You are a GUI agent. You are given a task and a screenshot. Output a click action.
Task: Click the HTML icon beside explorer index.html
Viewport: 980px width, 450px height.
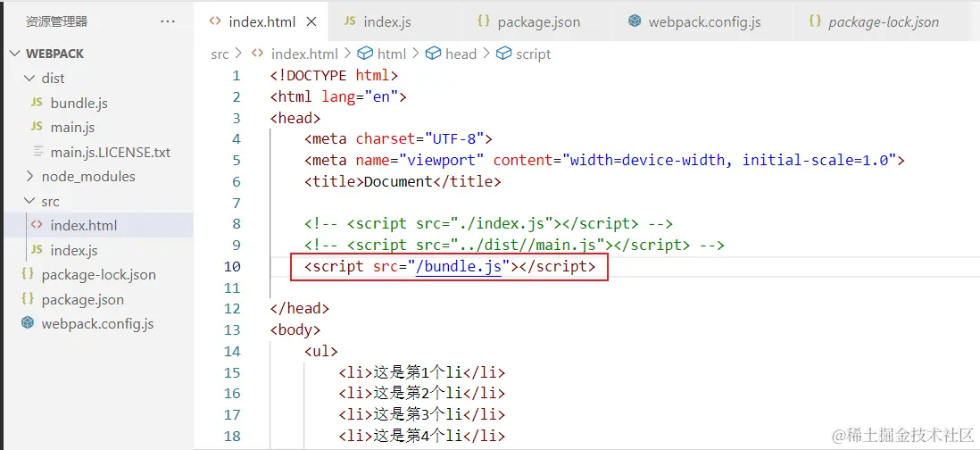click(x=37, y=225)
